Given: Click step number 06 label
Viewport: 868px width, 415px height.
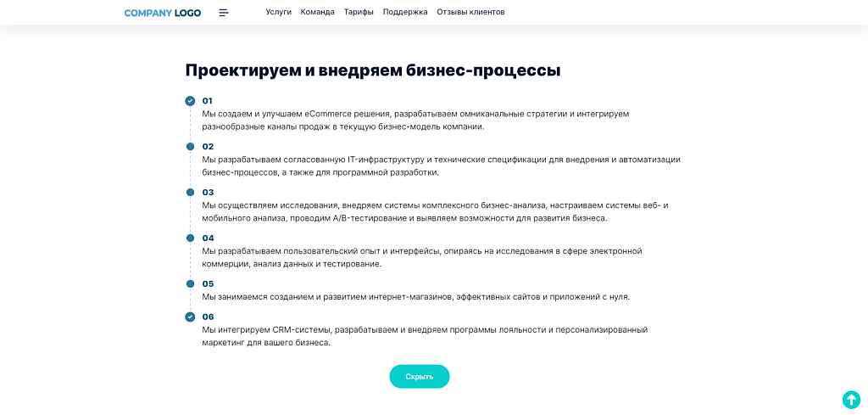Looking at the screenshot, I should [x=208, y=317].
